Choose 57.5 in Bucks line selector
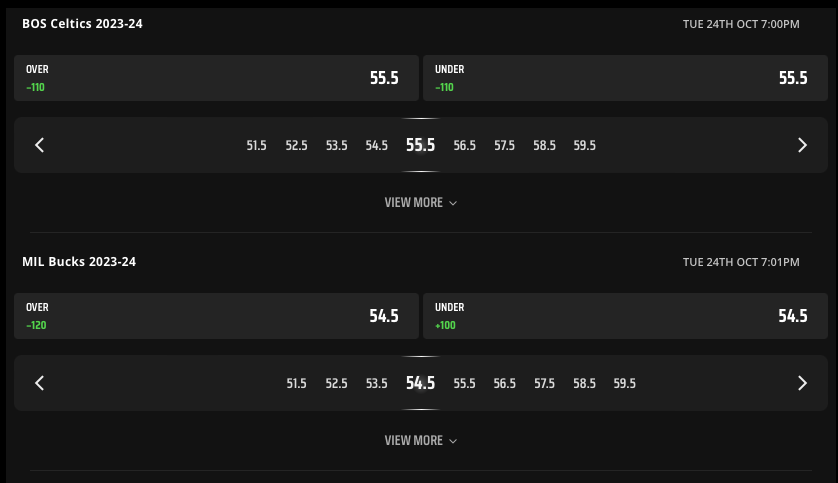838x483 pixels. [x=545, y=383]
